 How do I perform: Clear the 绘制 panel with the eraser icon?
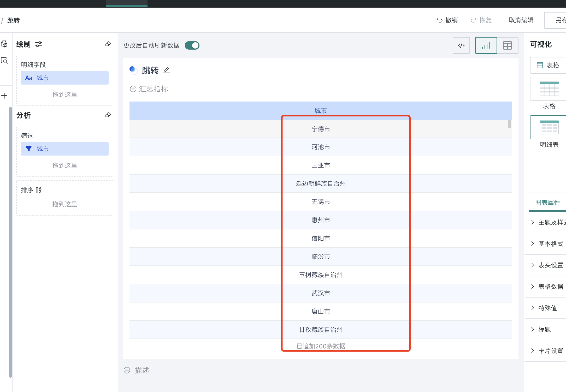[x=108, y=44]
